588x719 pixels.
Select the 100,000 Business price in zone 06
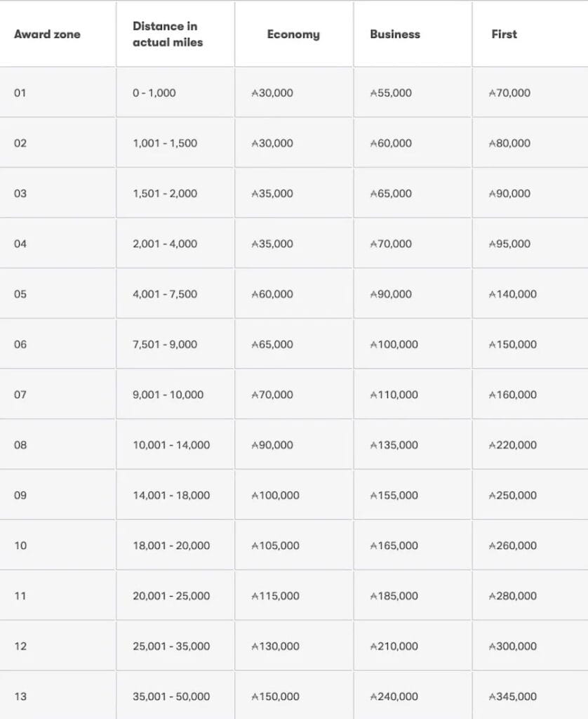point(394,345)
